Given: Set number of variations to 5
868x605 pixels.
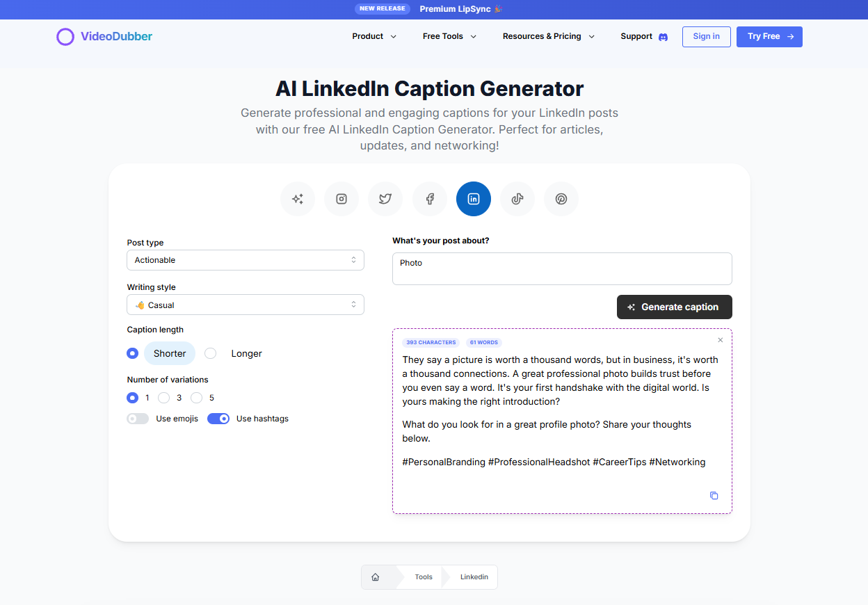Looking at the screenshot, I should pyautogui.click(x=197, y=398).
